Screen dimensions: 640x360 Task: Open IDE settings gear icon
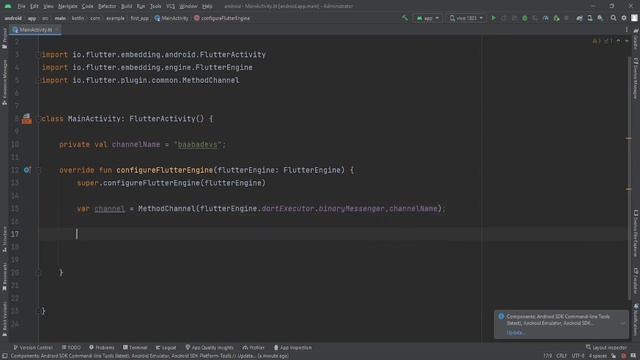[624, 18]
